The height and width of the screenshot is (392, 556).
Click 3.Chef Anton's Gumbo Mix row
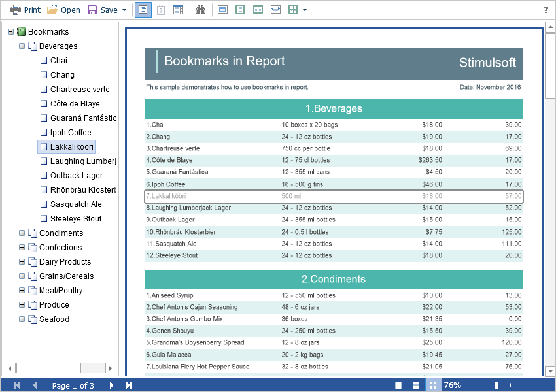pyautogui.click(x=334, y=319)
